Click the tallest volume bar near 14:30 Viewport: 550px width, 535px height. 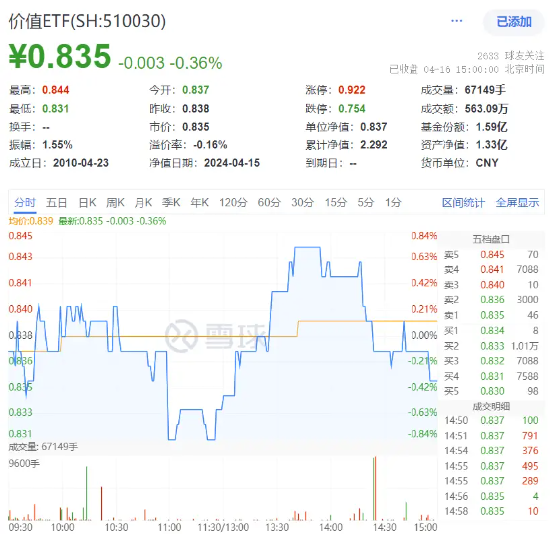point(375,488)
